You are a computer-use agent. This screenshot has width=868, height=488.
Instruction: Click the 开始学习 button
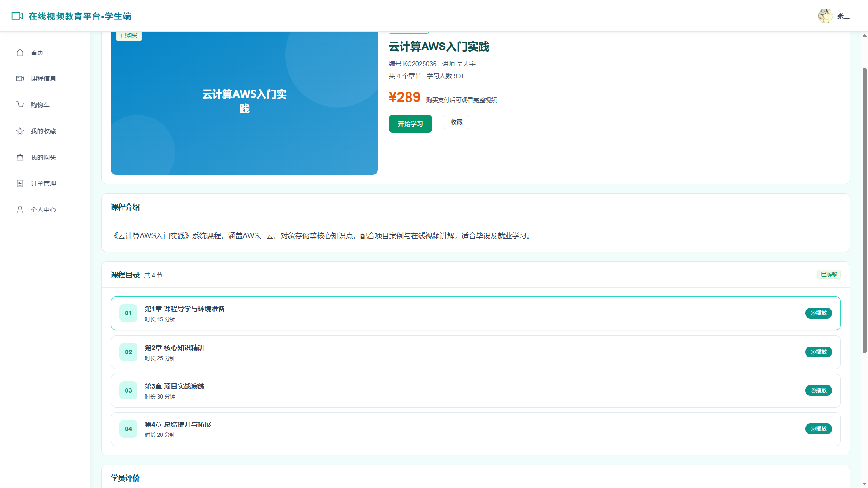[x=410, y=124]
